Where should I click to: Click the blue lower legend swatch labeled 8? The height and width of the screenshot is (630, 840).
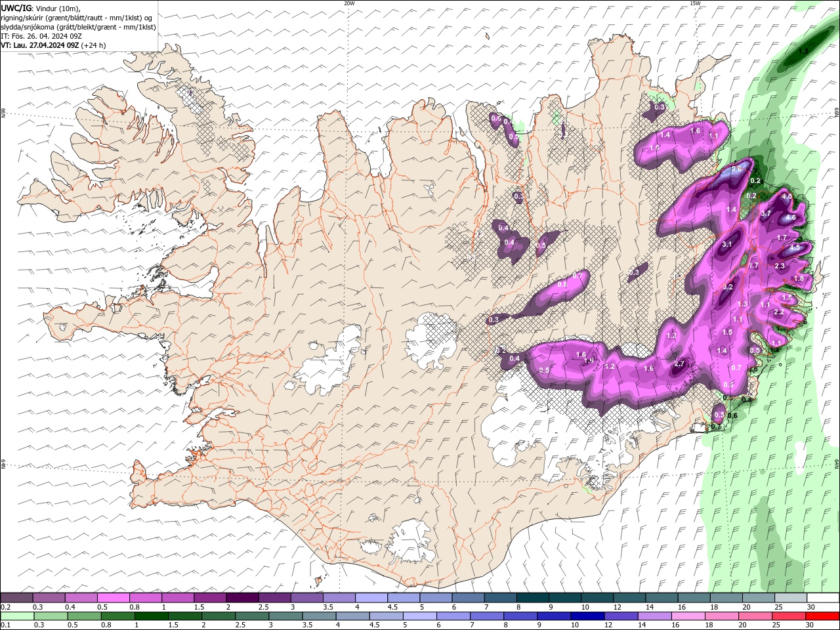(x=520, y=616)
